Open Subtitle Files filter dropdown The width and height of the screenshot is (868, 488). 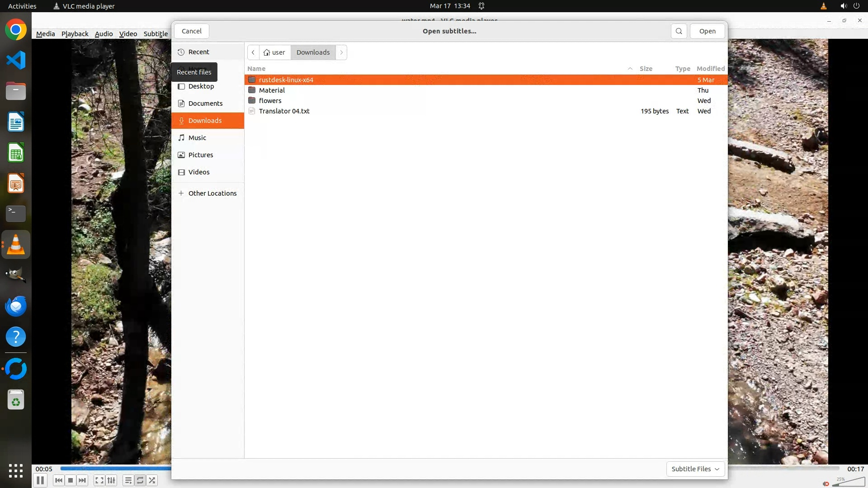(695, 469)
